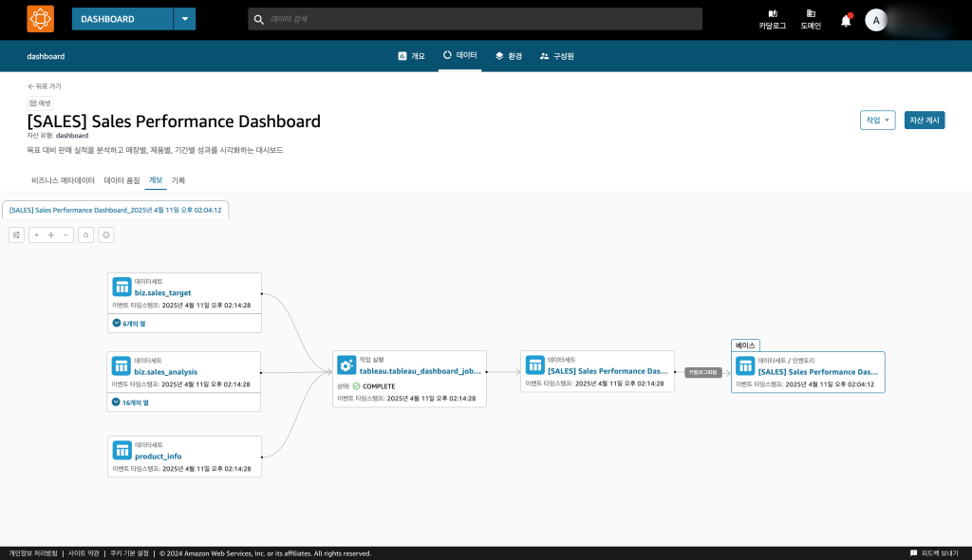Select the lineage snapshot timestamp tab
This screenshot has width=972, height=560.
click(x=115, y=210)
